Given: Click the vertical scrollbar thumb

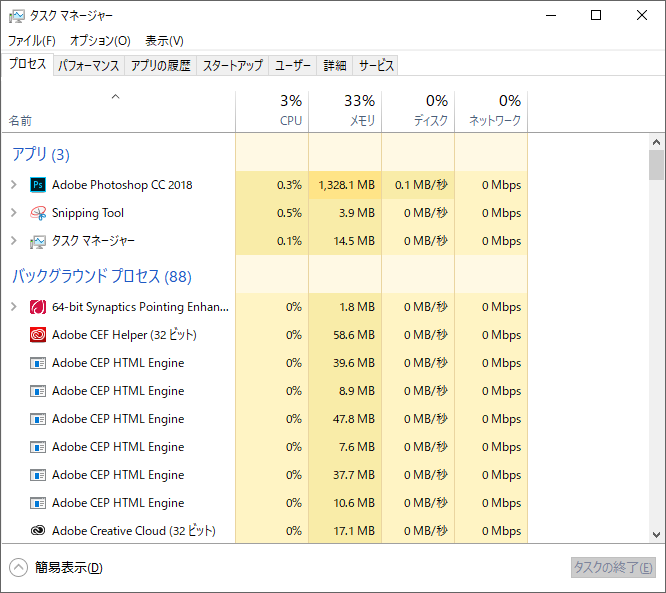Looking at the screenshot, I should point(656,165).
